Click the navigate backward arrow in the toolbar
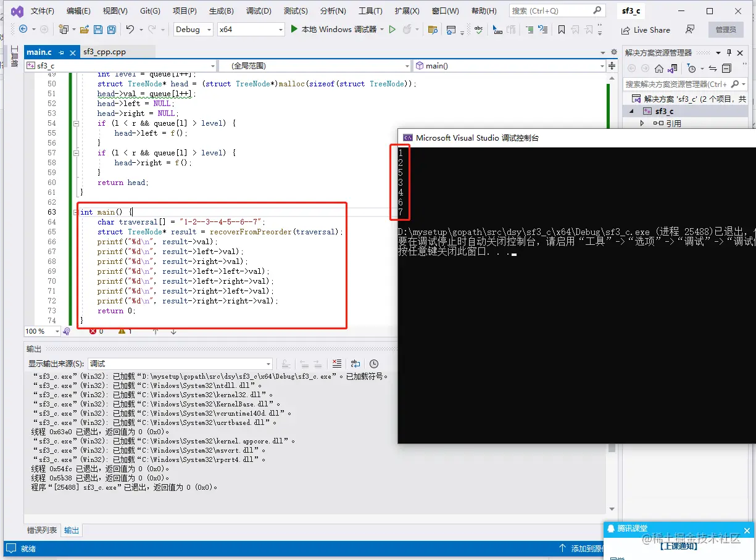Image resolution: width=756 pixels, height=560 pixels. click(x=23, y=29)
